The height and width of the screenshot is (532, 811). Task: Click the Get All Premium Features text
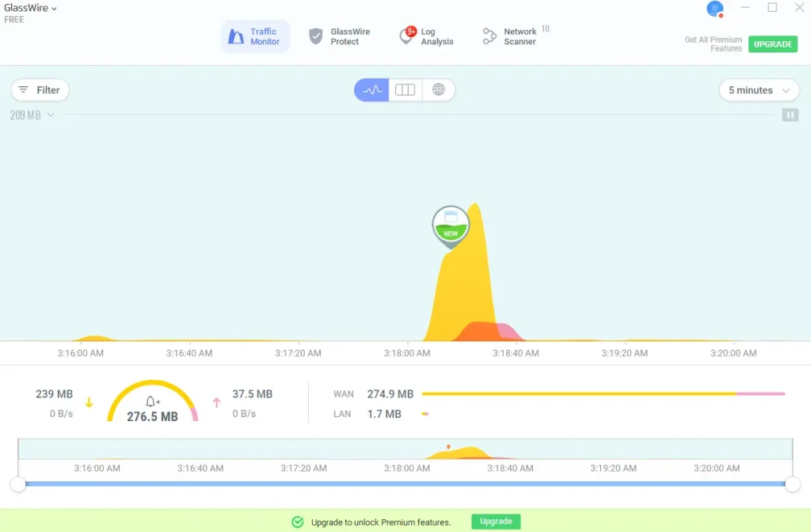tap(713, 44)
